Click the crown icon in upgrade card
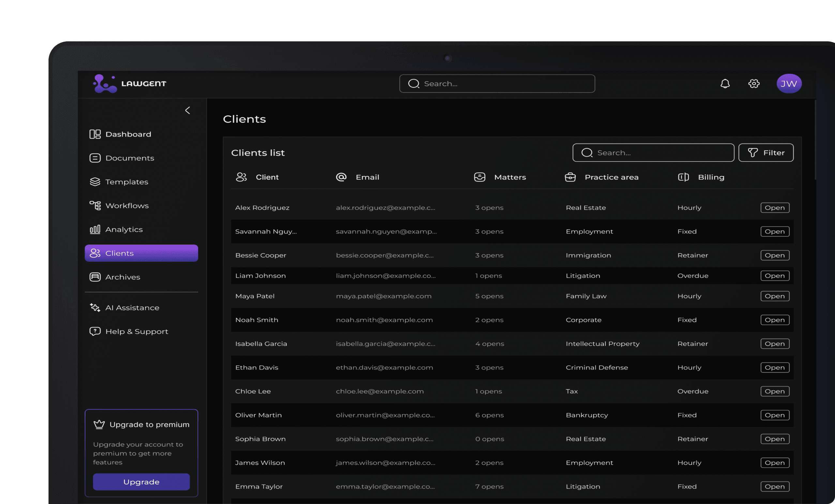Viewport: 835px width, 504px height. (99, 425)
